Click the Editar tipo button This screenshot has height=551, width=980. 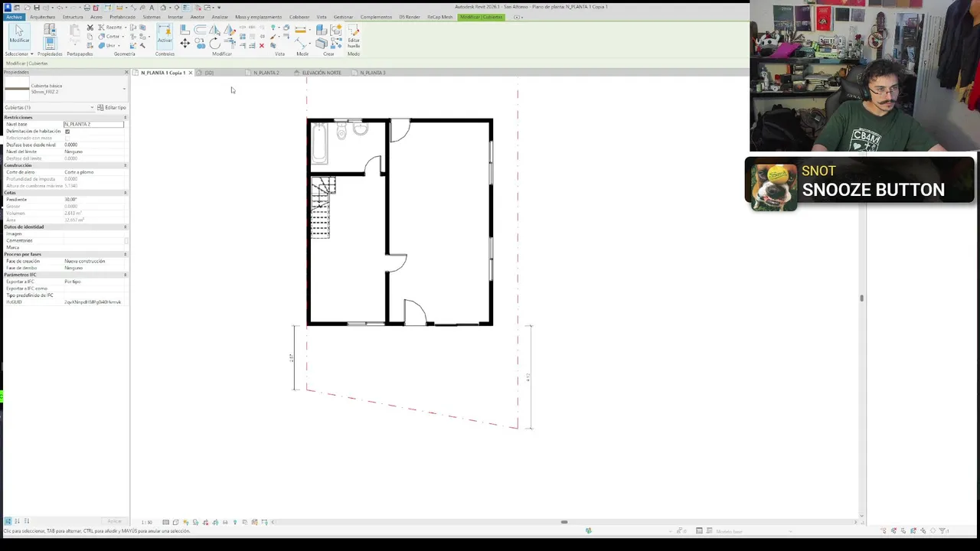tap(112, 107)
